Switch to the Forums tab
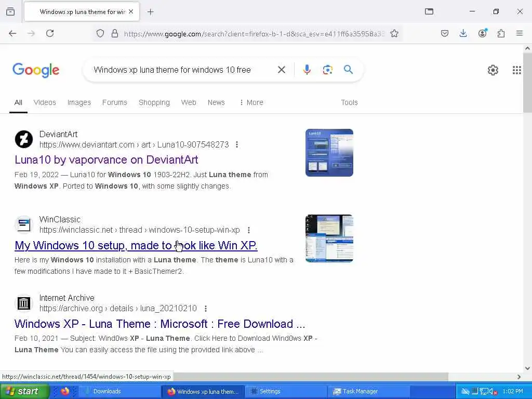This screenshot has height=399, width=532. (x=115, y=102)
